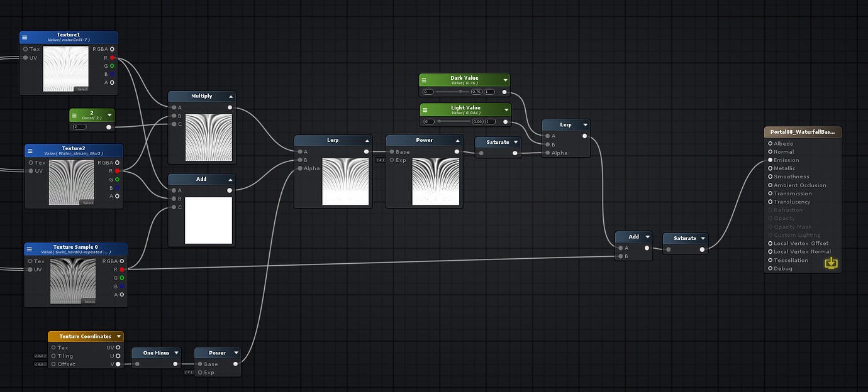This screenshot has width=868, height=392.
Task: Click the Light Value 0.04 value field
Action: point(477,121)
